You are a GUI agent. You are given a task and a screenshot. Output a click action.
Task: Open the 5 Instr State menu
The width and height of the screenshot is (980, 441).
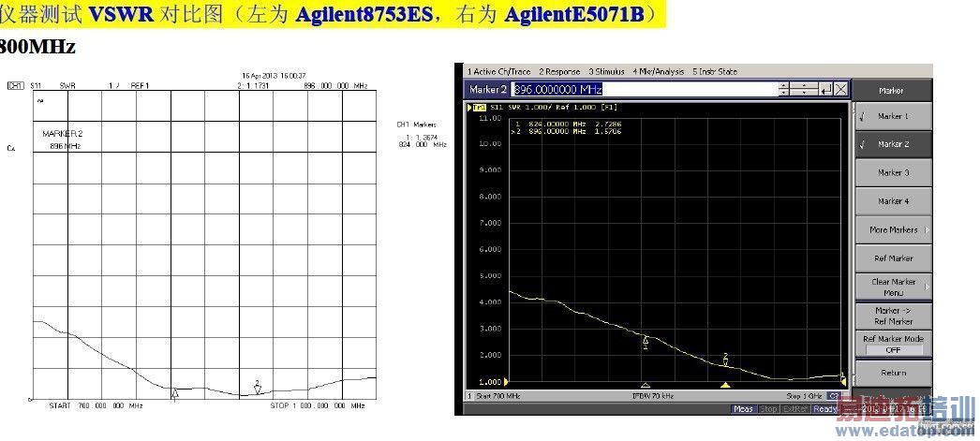715,72
